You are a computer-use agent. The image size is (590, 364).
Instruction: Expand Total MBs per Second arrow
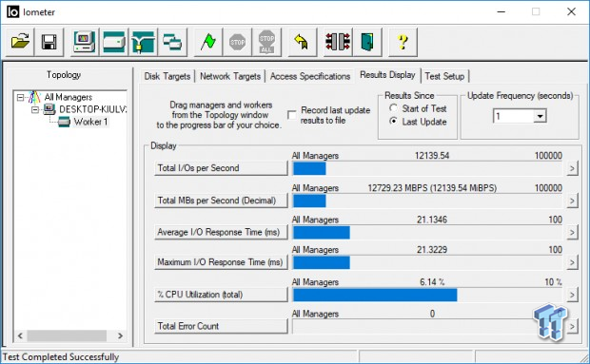(572, 201)
